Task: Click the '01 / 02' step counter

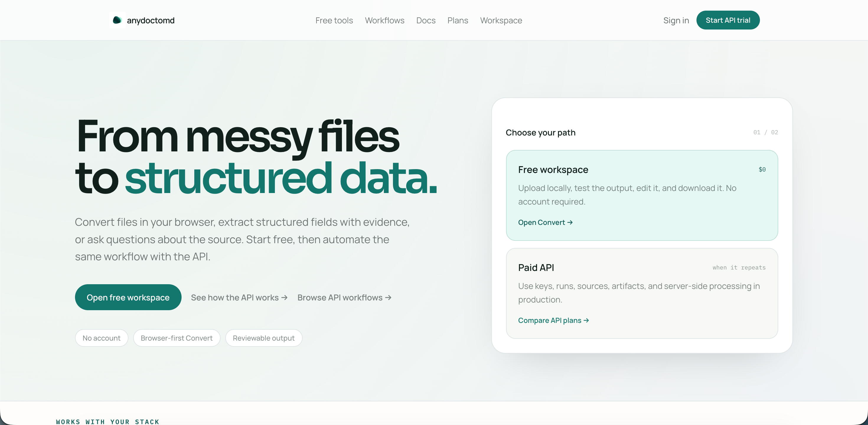Action: click(x=765, y=132)
